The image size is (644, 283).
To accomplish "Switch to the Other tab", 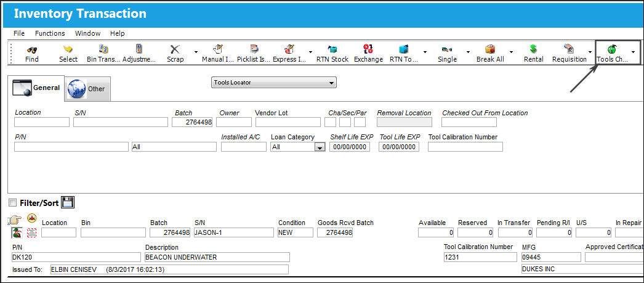I will click(87, 89).
